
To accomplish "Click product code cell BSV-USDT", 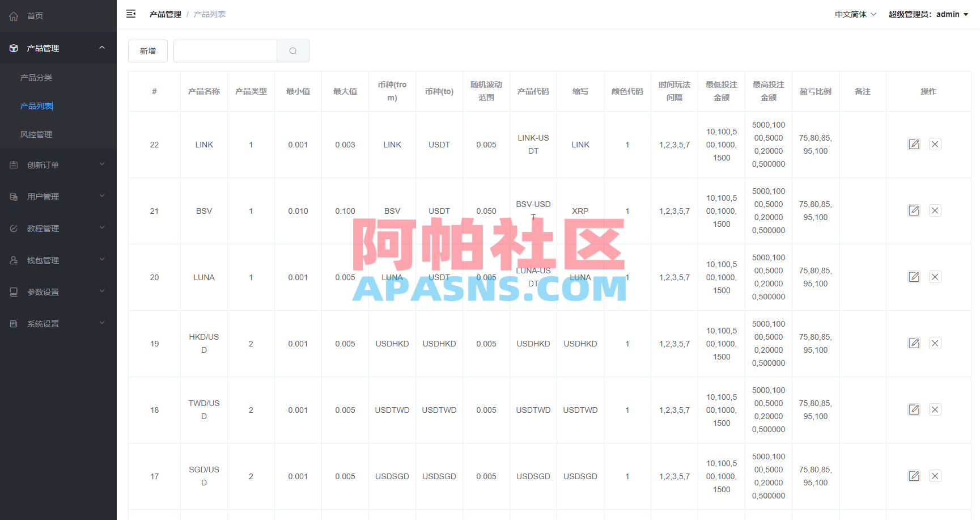I will pos(533,210).
